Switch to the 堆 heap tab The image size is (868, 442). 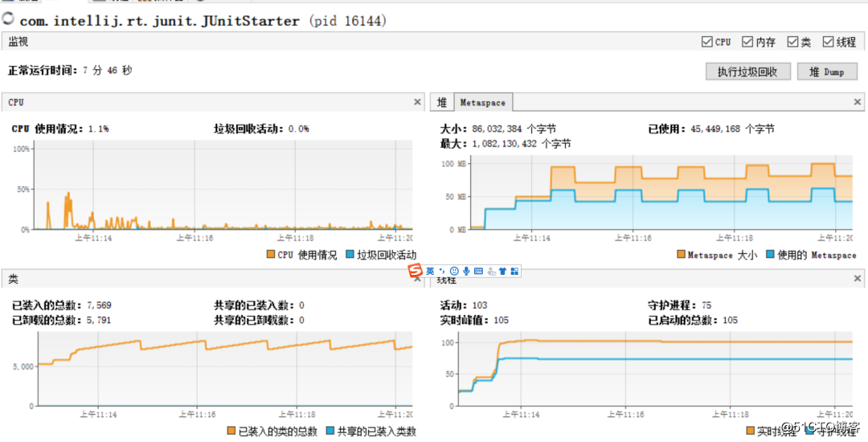pyautogui.click(x=442, y=102)
